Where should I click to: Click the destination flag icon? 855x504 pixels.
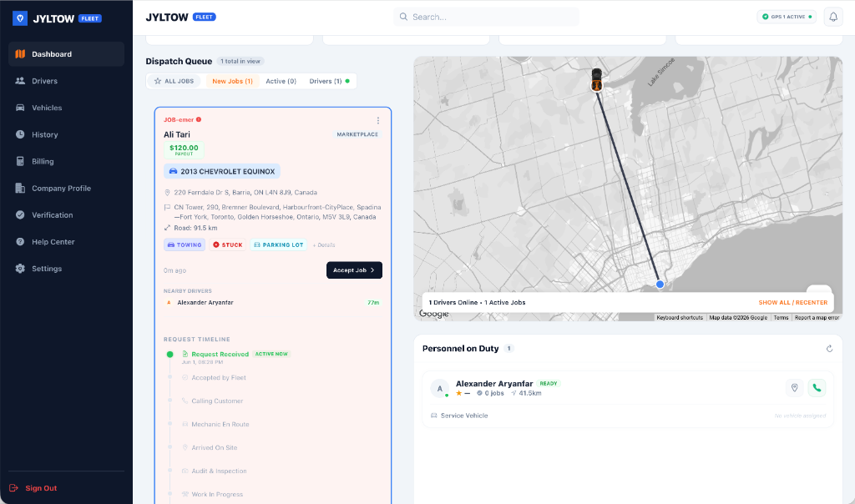(x=167, y=207)
